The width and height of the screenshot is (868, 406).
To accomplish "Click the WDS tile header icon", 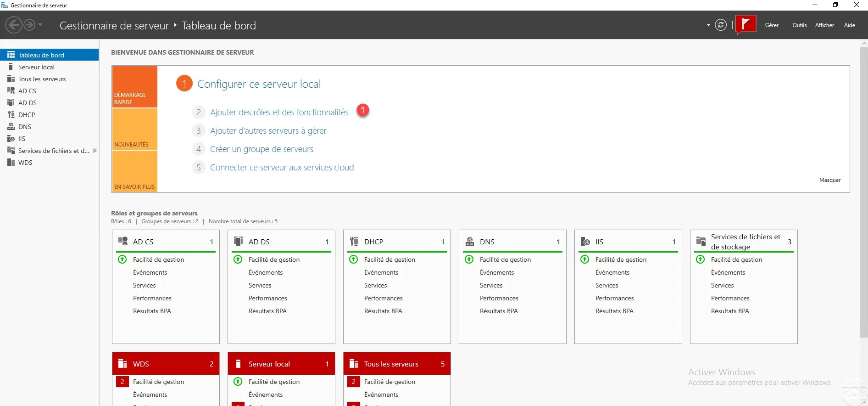I will pos(123,363).
